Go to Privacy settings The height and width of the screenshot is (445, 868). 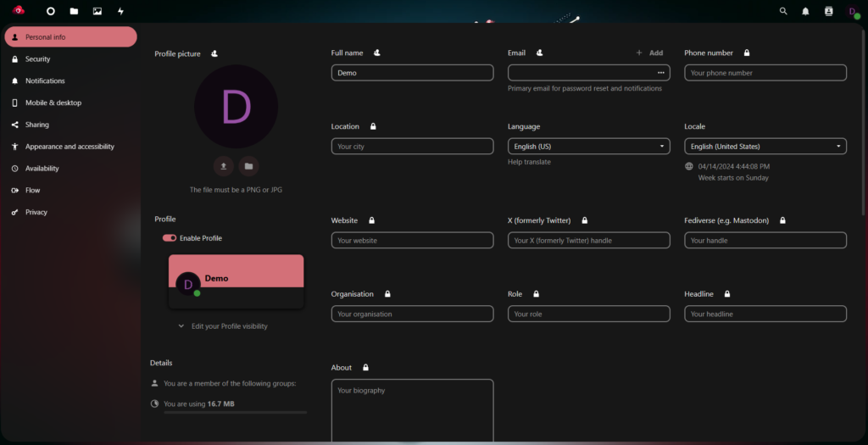pos(71,212)
